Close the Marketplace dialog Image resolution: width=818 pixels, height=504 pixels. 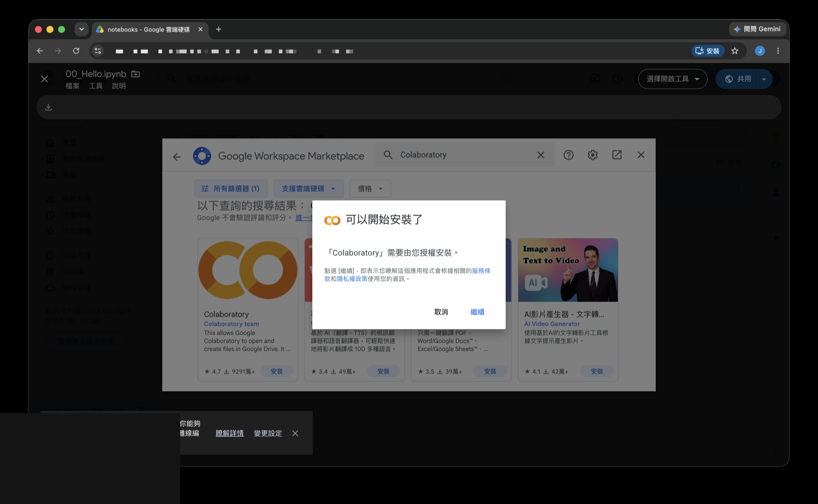(641, 155)
